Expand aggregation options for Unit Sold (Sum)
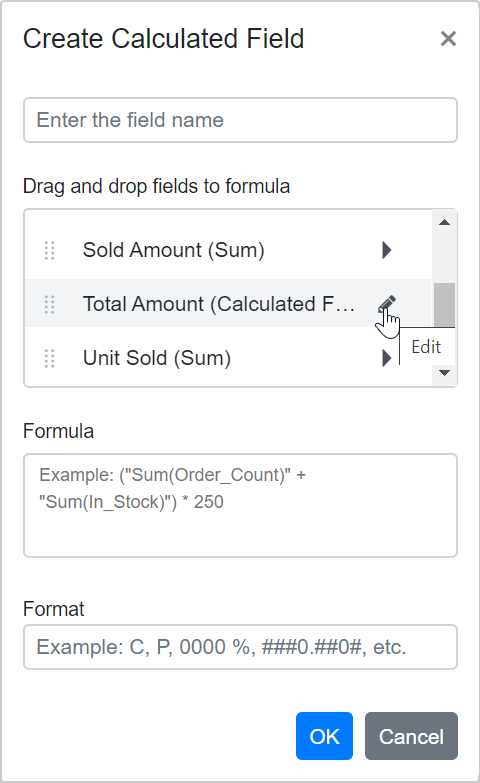The width and height of the screenshot is (480, 783). click(387, 358)
